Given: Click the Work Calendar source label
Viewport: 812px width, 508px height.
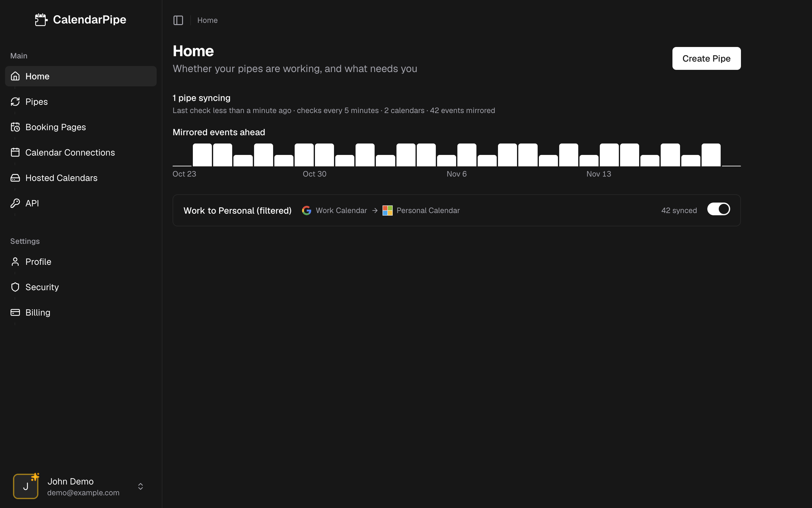Looking at the screenshot, I should tap(341, 210).
